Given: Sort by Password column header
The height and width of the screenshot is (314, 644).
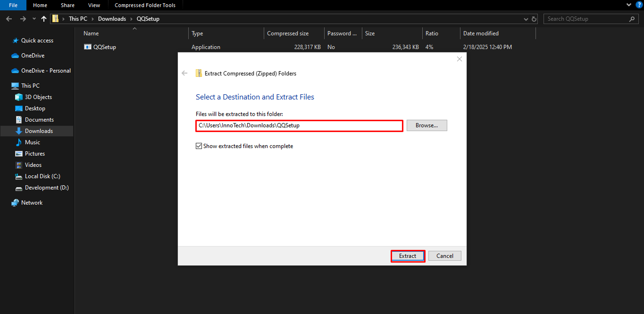Looking at the screenshot, I should (343, 33).
